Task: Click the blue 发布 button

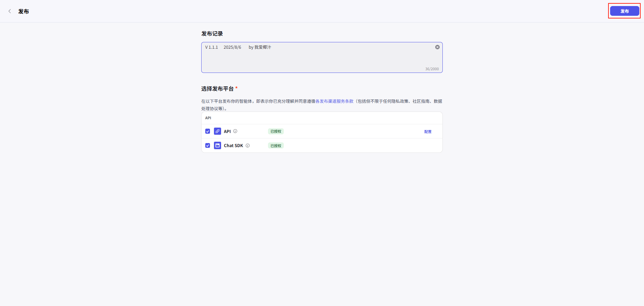Action: (x=624, y=11)
